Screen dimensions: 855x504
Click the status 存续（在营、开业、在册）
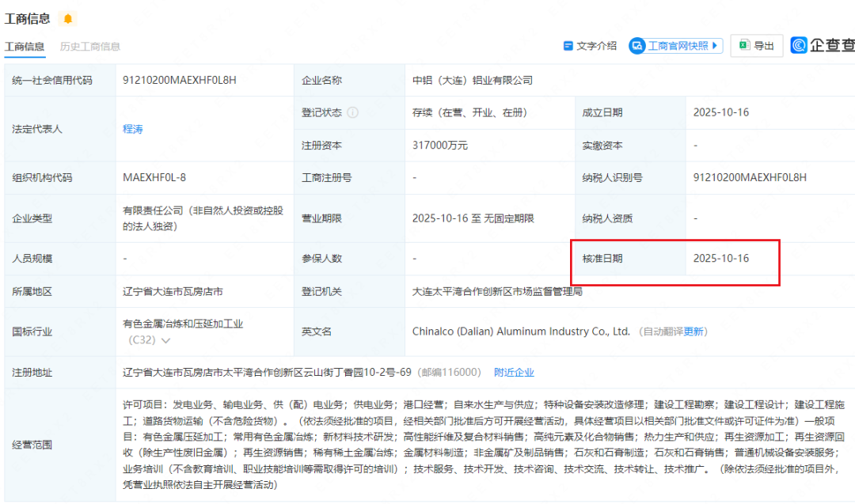469,112
